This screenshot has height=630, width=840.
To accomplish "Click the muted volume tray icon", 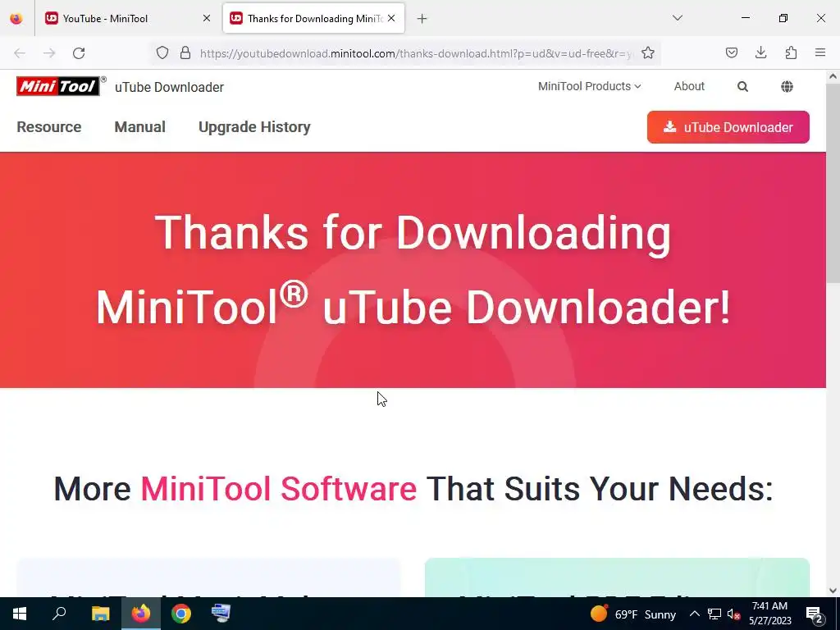I will click(733, 614).
